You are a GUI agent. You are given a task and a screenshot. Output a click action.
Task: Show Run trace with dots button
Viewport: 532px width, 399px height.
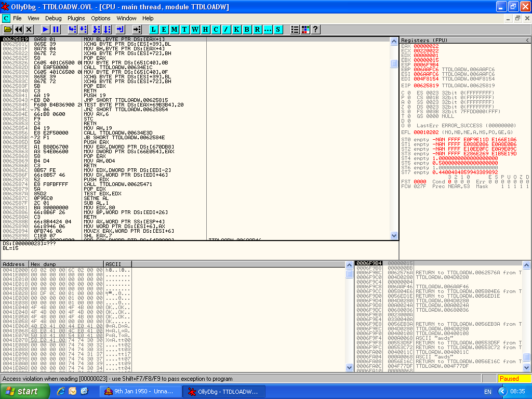268,30
